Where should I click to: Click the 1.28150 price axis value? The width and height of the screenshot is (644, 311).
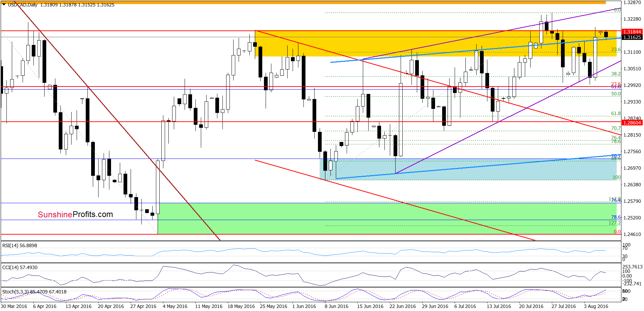tap(632, 135)
